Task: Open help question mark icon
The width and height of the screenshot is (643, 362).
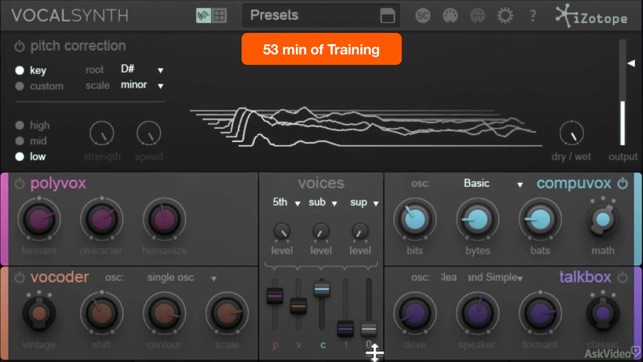Action: coord(532,16)
